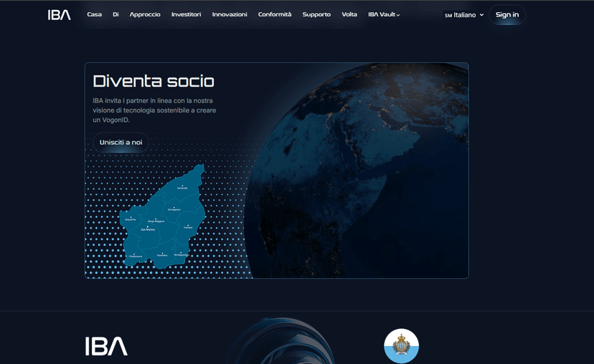Open the Italiano language selector

tap(464, 15)
